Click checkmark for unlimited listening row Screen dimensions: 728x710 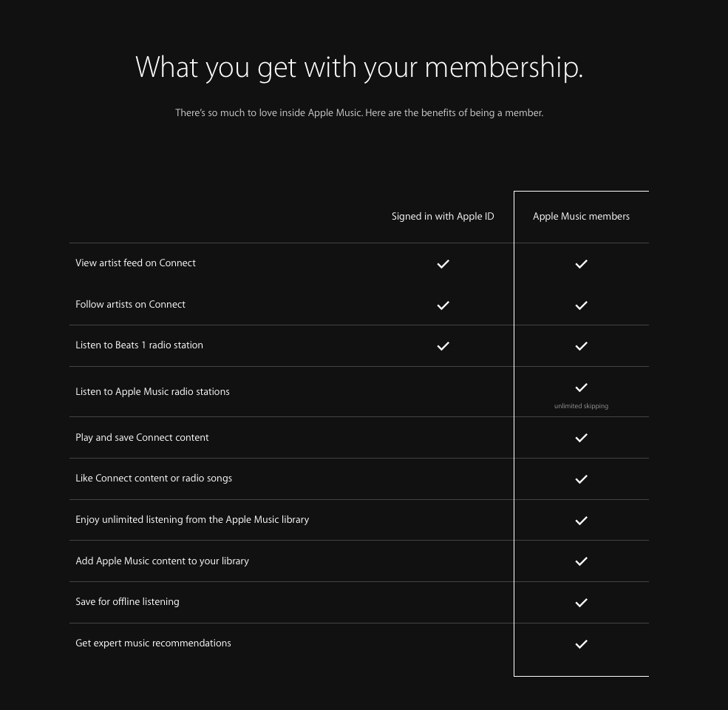click(581, 521)
